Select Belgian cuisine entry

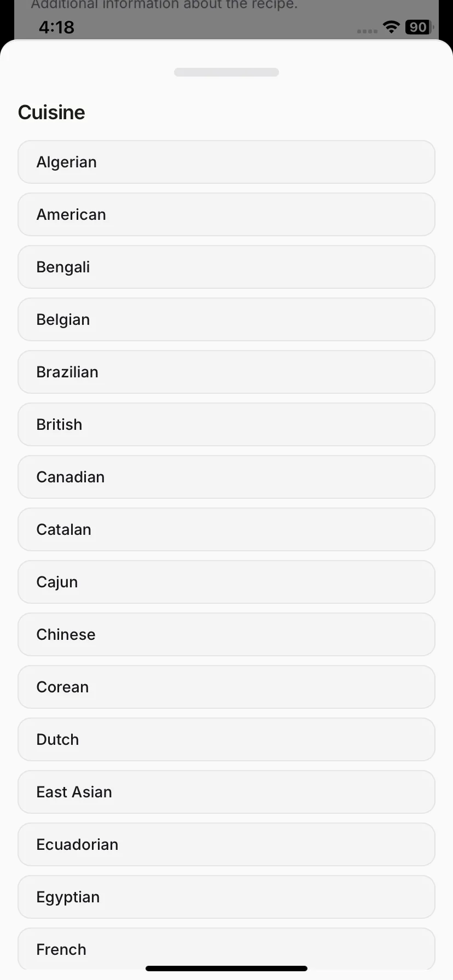coord(226,319)
